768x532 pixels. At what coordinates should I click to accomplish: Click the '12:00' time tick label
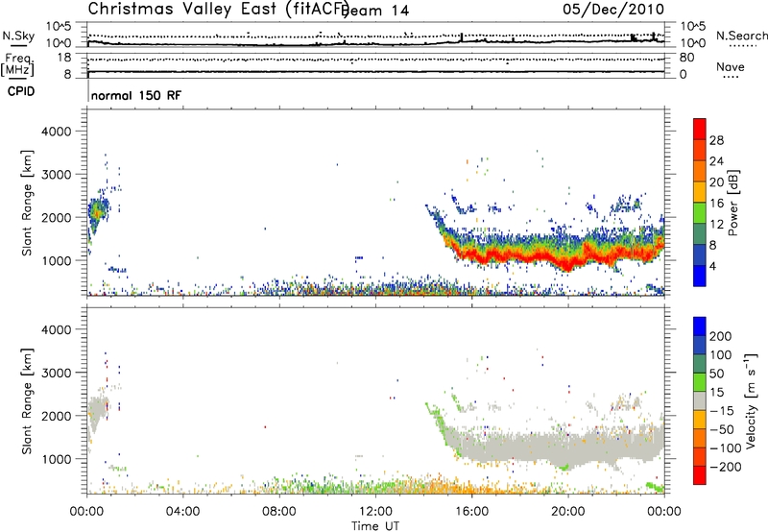375,512
